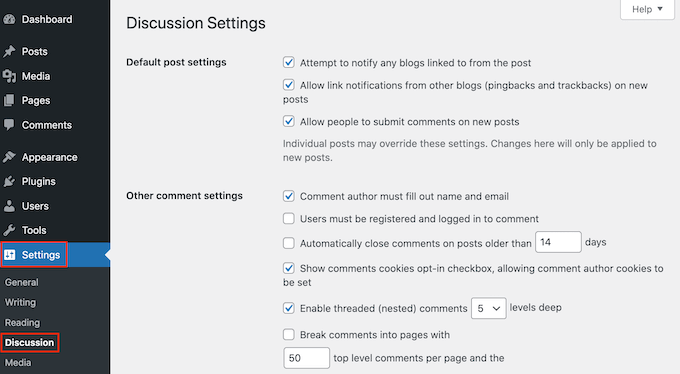This screenshot has height=374, width=680.
Task: Open the Plugins plug icon
Action: coord(9,181)
